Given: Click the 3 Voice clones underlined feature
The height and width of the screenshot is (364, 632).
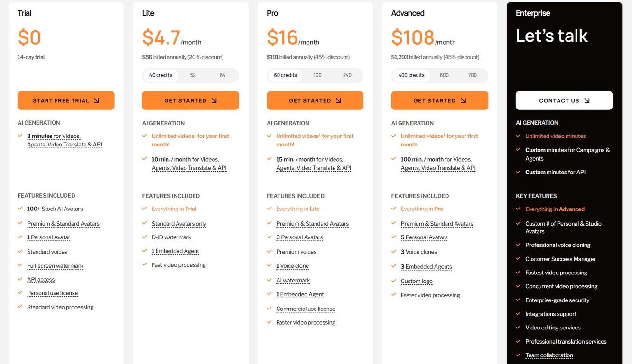Looking at the screenshot, I should click(x=419, y=252).
